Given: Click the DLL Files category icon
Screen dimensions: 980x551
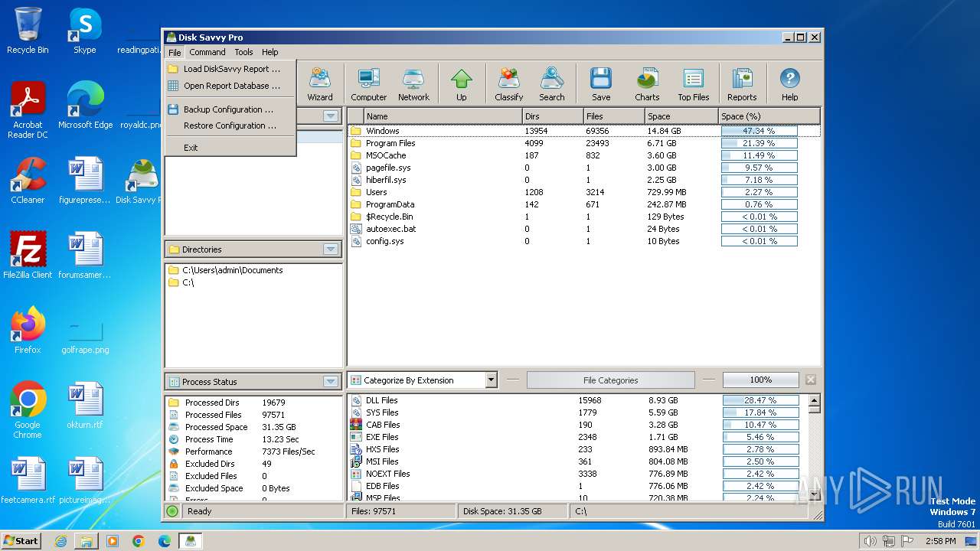Looking at the screenshot, I should click(355, 400).
